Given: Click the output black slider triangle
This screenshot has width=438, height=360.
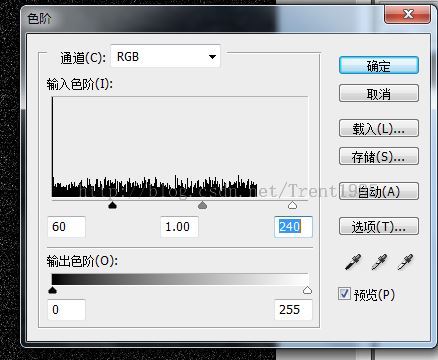Looking at the screenshot, I should click(x=53, y=290).
